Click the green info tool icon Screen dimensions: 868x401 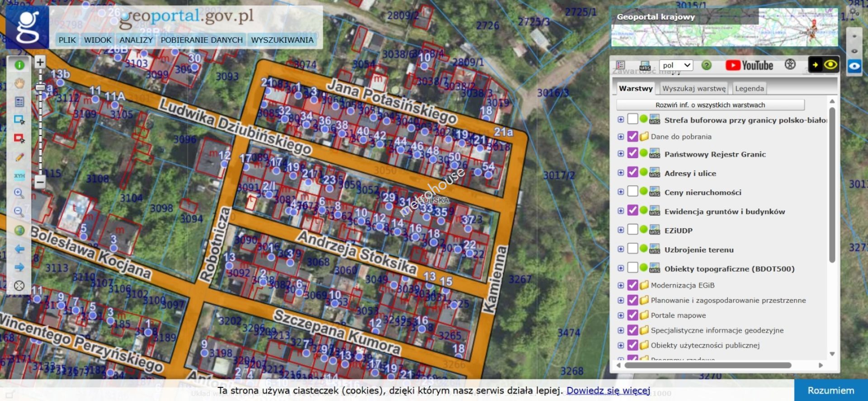click(19, 65)
